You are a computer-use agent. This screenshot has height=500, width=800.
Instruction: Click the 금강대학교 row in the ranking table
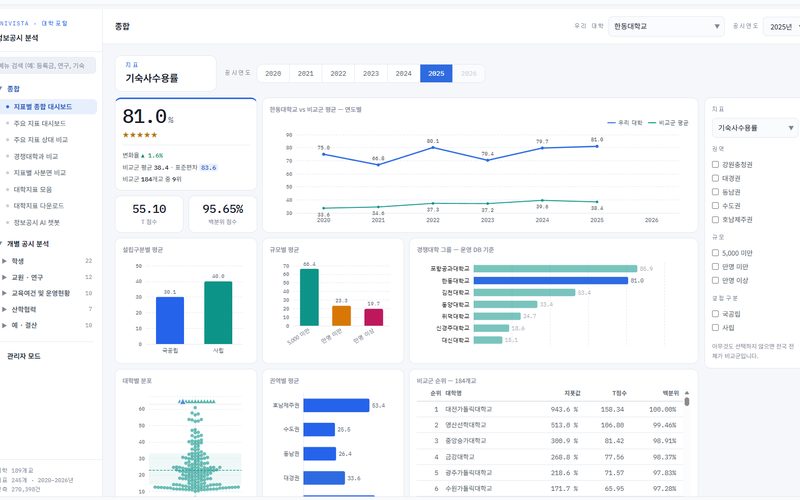550,457
